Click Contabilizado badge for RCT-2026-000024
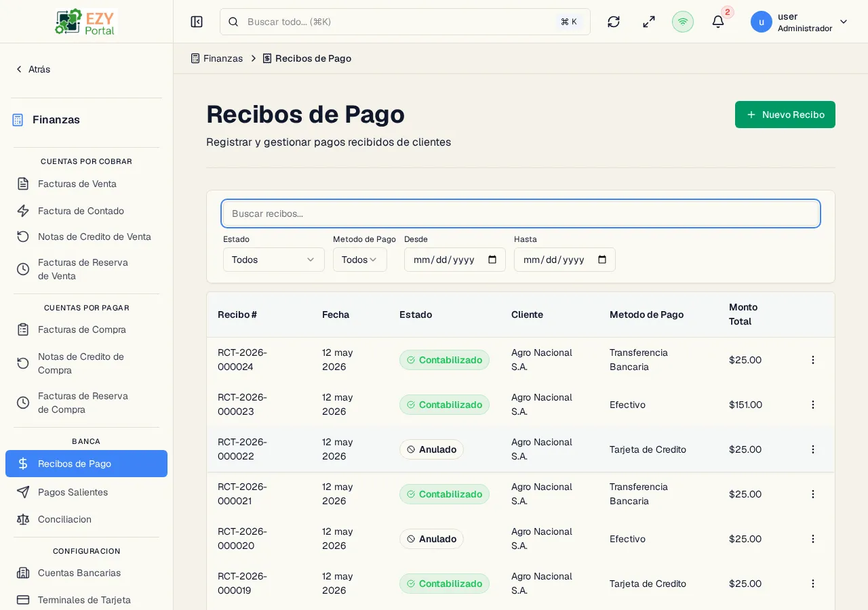Image resolution: width=868 pixels, height=610 pixels. click(x=444, y=360)
